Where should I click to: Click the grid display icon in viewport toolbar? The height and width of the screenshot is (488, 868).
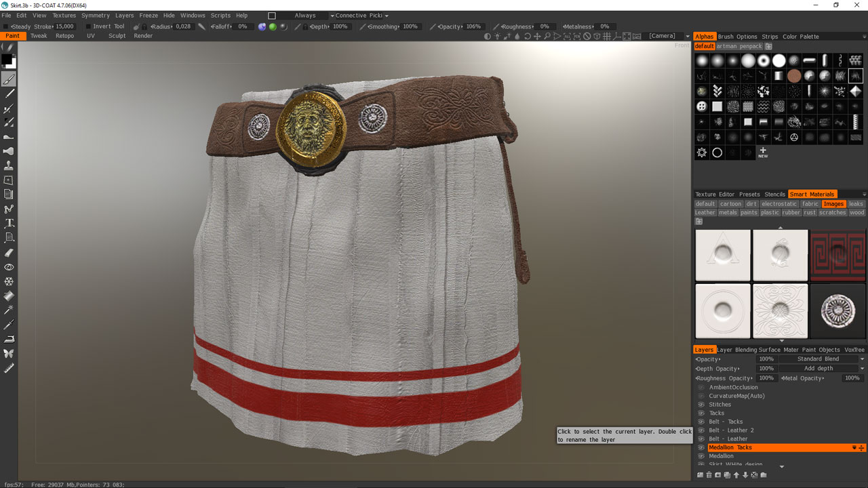[607, 36]
